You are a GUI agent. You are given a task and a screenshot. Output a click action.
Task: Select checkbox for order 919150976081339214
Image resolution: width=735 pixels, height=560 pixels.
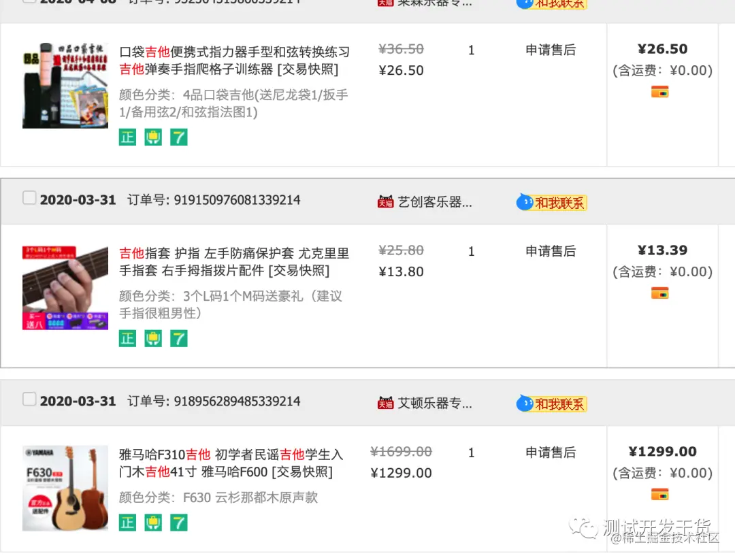click(29, 197)
